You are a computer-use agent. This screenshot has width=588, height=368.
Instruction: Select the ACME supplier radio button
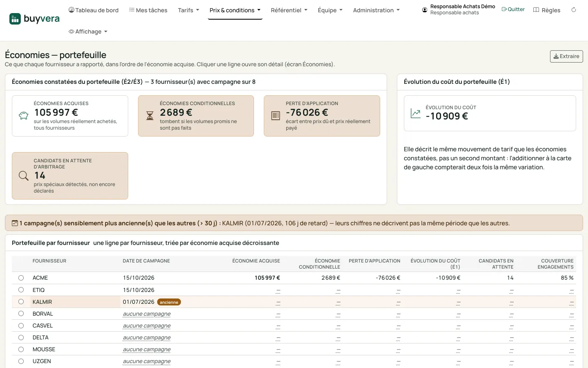(x=21, y=278)
